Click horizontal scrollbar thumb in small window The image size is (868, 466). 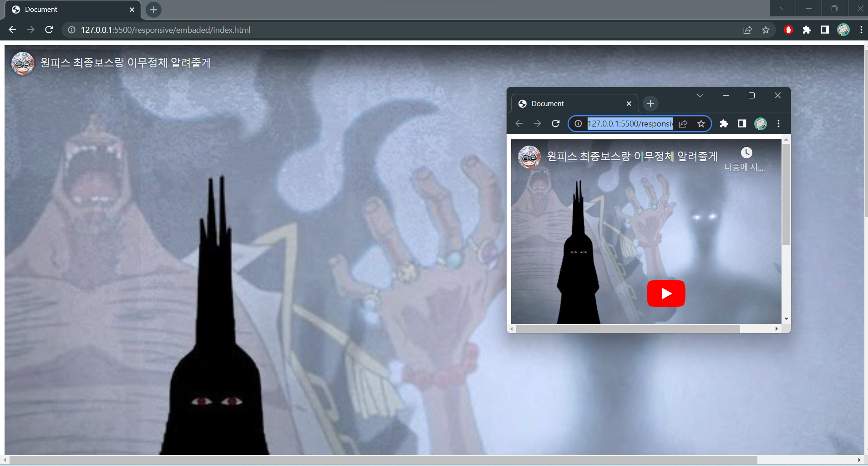click(x=628, y=329)
